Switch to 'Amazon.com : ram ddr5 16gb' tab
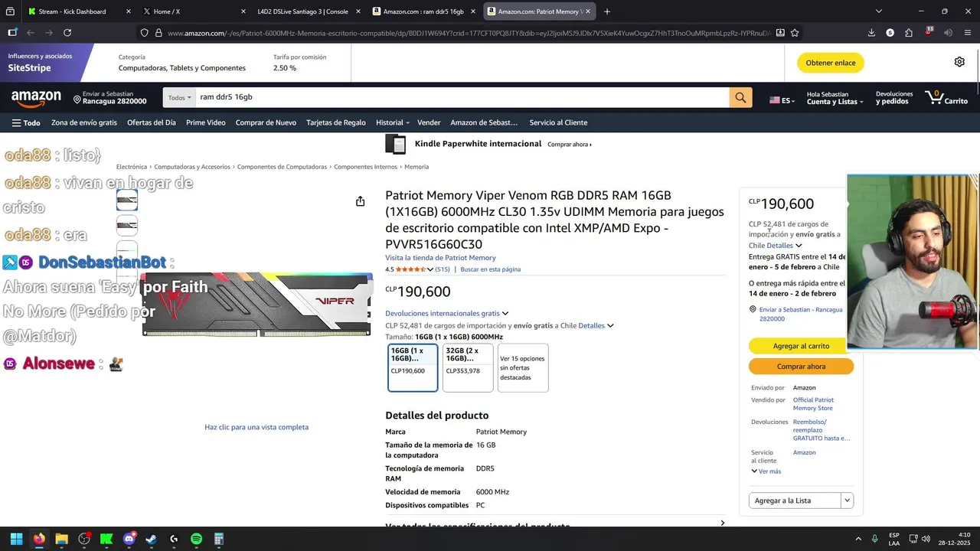The height and width of the screenshot is (551, 980). coord(423,11)
